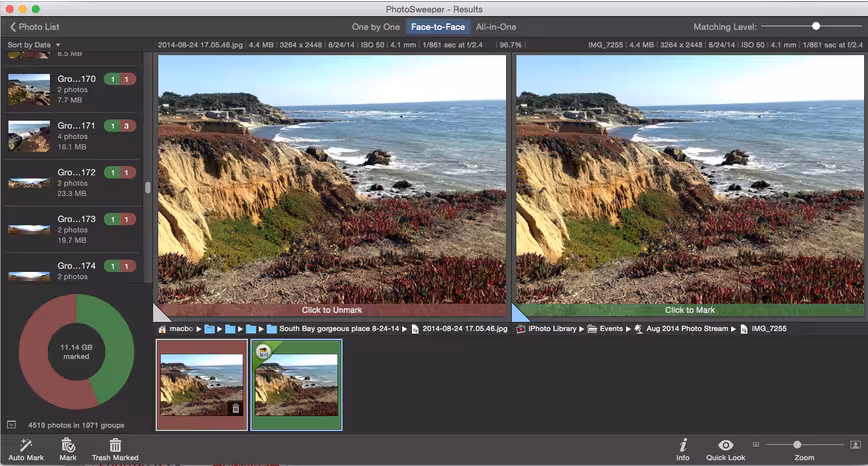
Task: Click the Auto Mark magic wand icon
Action: 26,445
